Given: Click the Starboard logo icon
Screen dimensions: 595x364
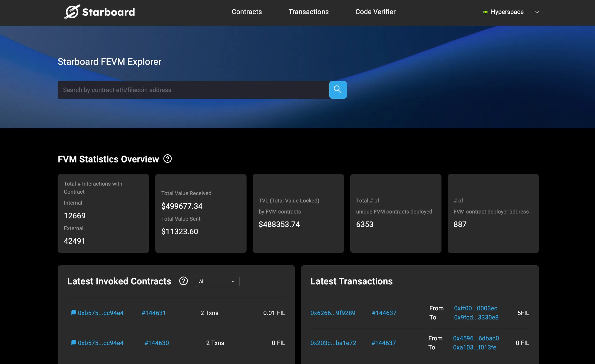Looking at the screenshot, I should click(x=72, y=12).
